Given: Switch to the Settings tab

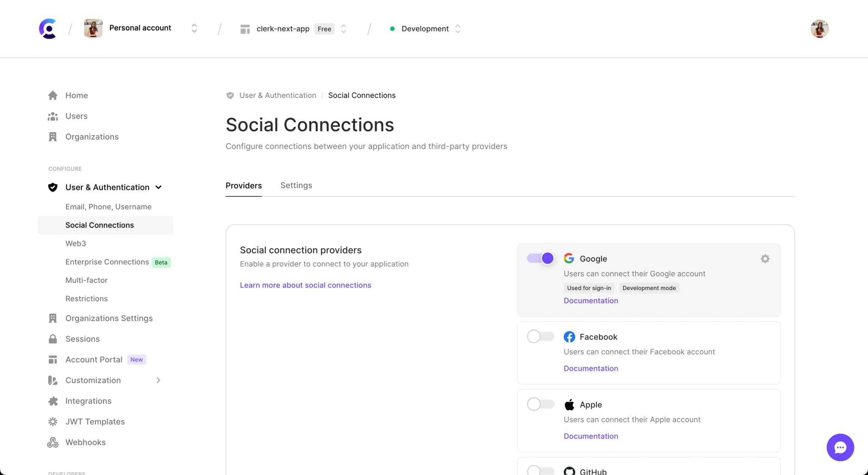Looking at the screenshot, I should (x=296, y=185).
